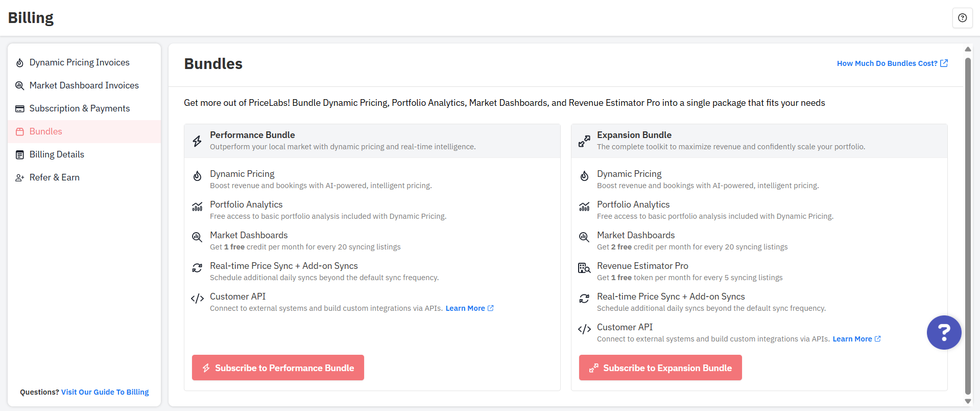Click the Bundles page heading
980x411 pixels.
pyautogui.click(x=213, y=64)
